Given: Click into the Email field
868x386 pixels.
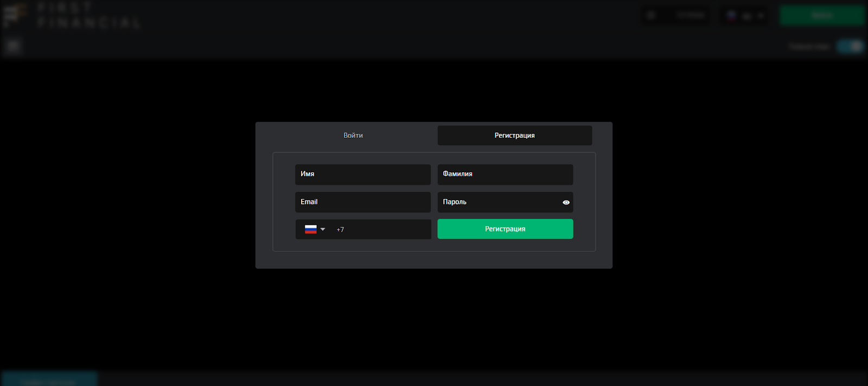Looking at the screenshot, I should [363, 202].
